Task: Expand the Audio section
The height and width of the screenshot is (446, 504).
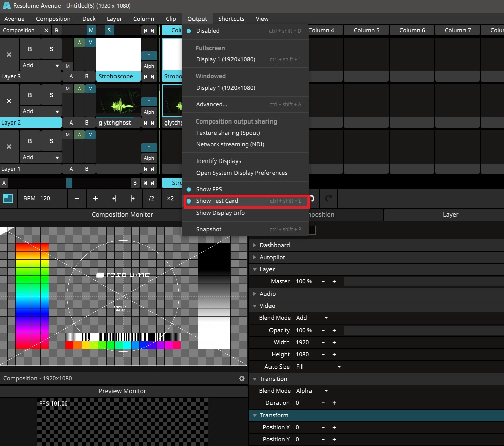Action: click(255, 294)
